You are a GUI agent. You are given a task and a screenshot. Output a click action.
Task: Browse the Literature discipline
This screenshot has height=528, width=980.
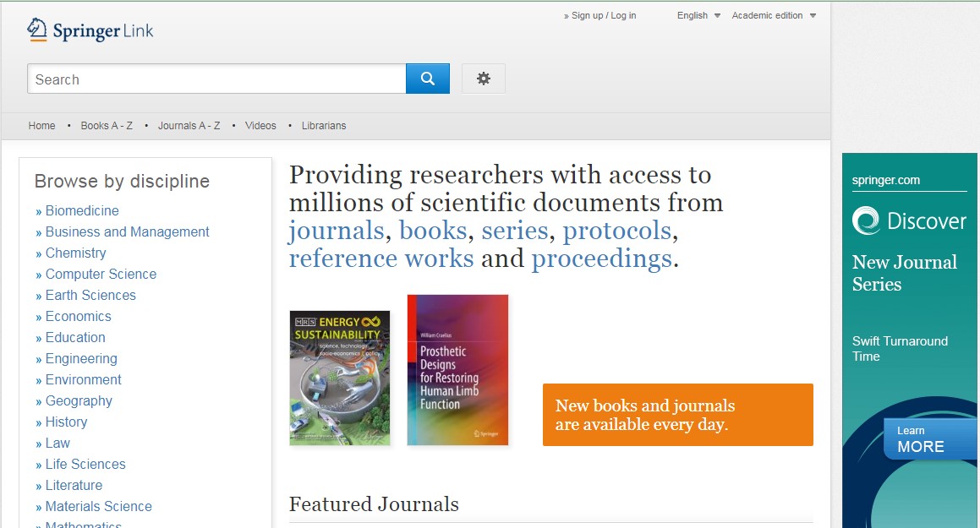(74, 486)
